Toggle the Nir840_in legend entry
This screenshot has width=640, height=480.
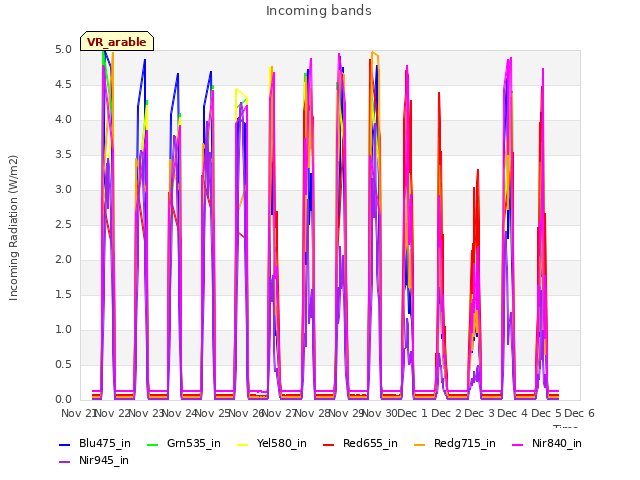(547, 444)
